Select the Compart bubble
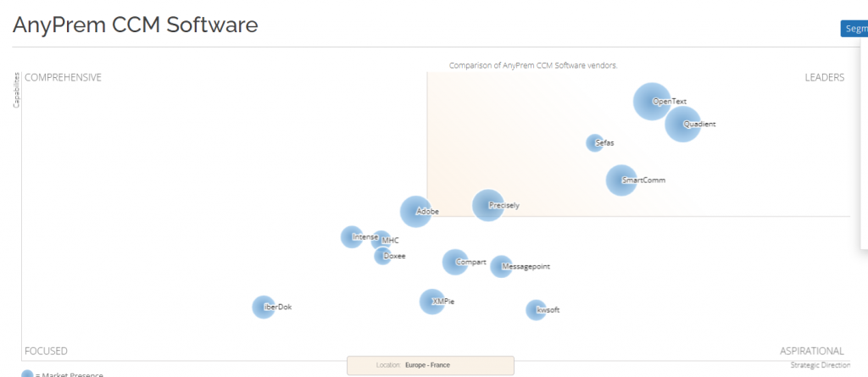 [x=455, y=262]
